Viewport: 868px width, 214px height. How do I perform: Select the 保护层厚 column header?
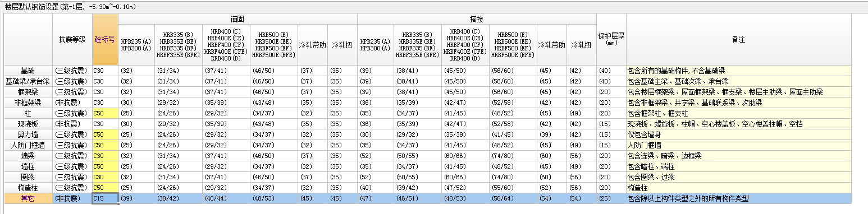click(611, 40)
